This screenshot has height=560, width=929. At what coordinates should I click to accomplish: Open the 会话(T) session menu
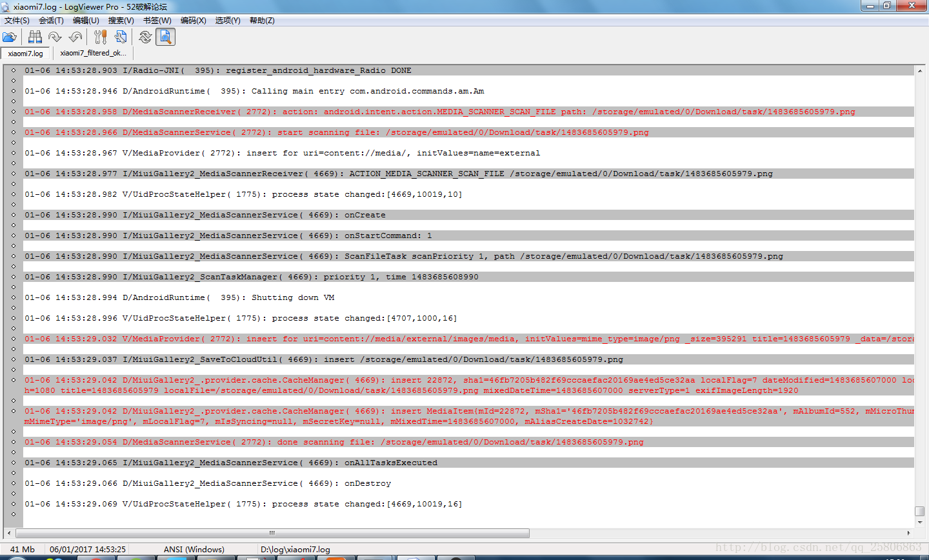pos(51,21)
